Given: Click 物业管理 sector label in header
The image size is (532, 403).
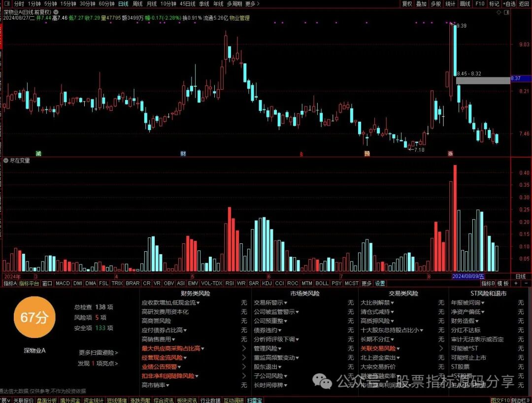Looking at the screenshot, I should (239, 18).
